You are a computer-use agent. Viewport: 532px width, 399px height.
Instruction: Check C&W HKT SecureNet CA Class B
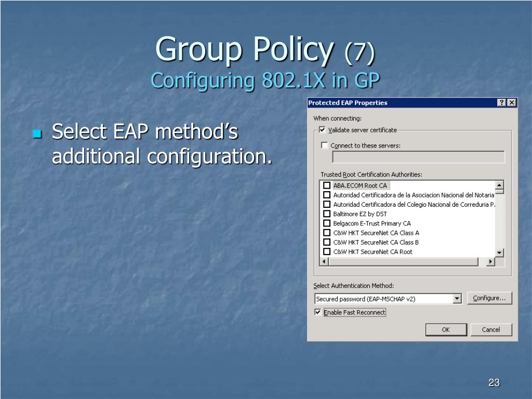(327, 242)
